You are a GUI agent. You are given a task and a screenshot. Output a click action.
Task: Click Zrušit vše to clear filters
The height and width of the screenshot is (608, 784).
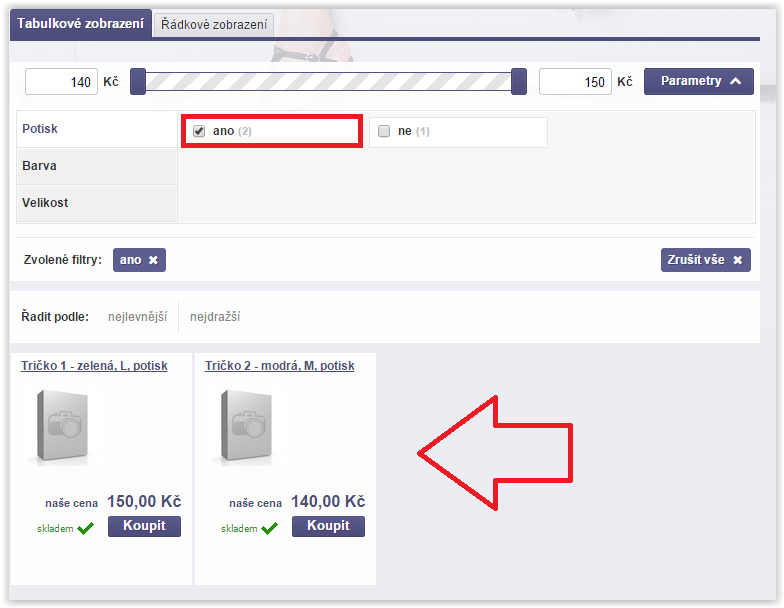[706, 260]
